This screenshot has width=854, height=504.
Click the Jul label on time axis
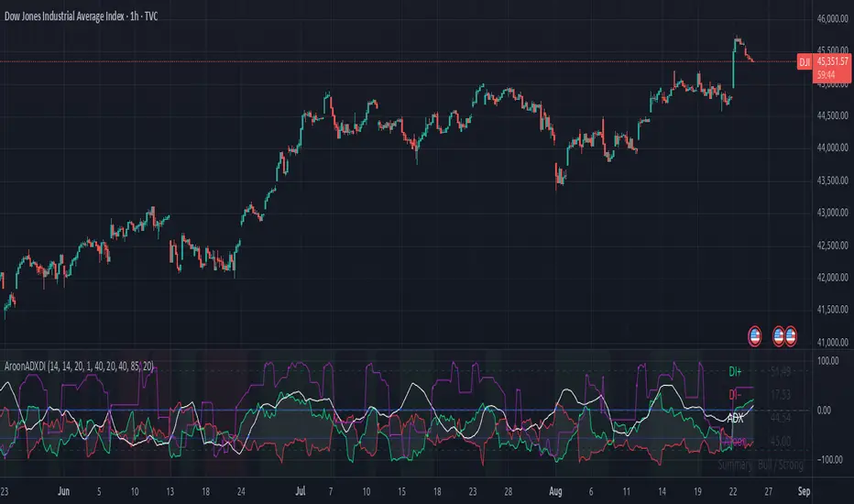301,491
